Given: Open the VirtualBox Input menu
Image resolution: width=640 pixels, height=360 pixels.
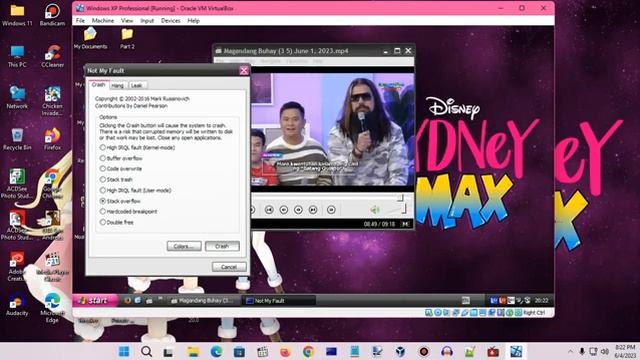Looking at the screenshot, I should [147, 20].
